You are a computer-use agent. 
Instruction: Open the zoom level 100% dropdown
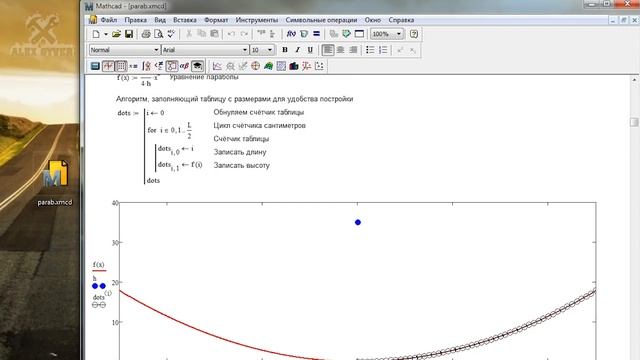[x=399, y=34]
